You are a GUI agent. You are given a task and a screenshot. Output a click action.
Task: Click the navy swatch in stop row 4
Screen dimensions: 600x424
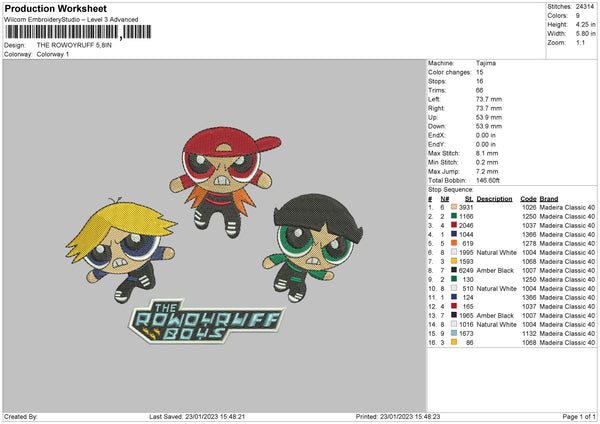(x=454, y=234)
